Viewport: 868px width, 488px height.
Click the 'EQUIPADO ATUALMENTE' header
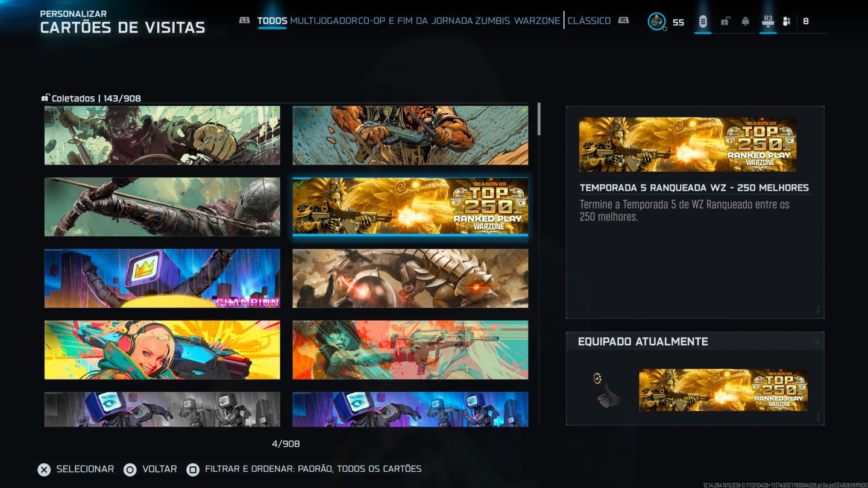(643, 342)
